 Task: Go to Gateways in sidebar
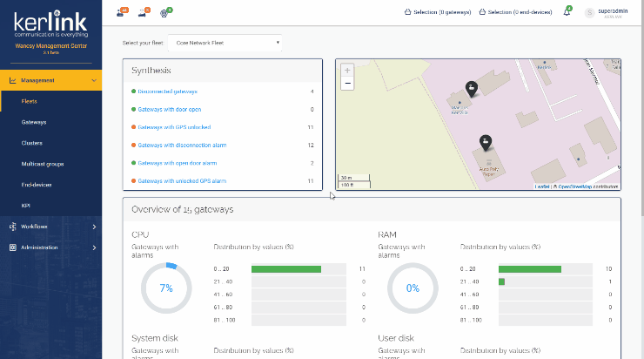(x=34, y=122)
